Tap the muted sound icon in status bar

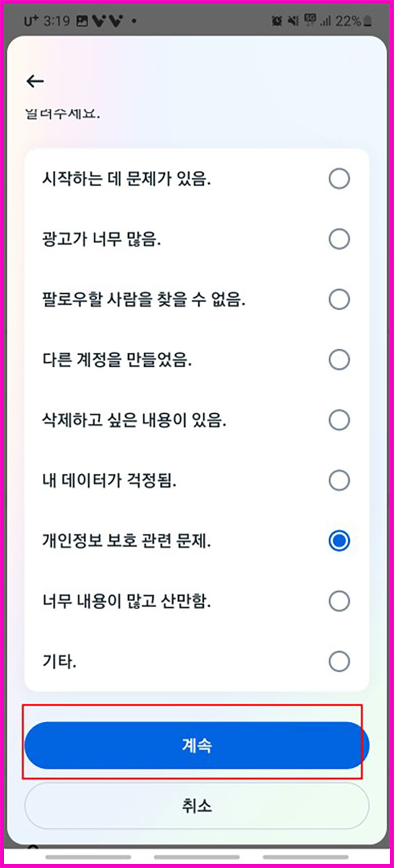point(294,20)
